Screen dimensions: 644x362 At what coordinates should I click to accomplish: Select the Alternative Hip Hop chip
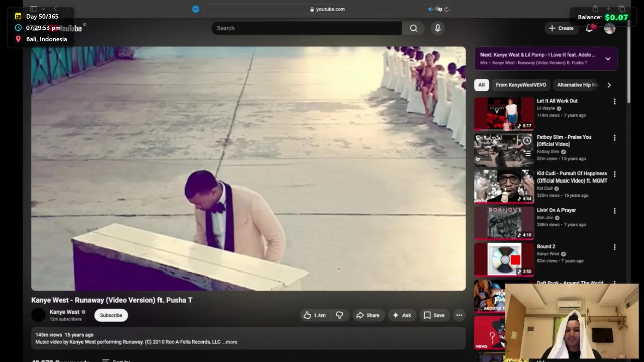(x=578, y=85)
